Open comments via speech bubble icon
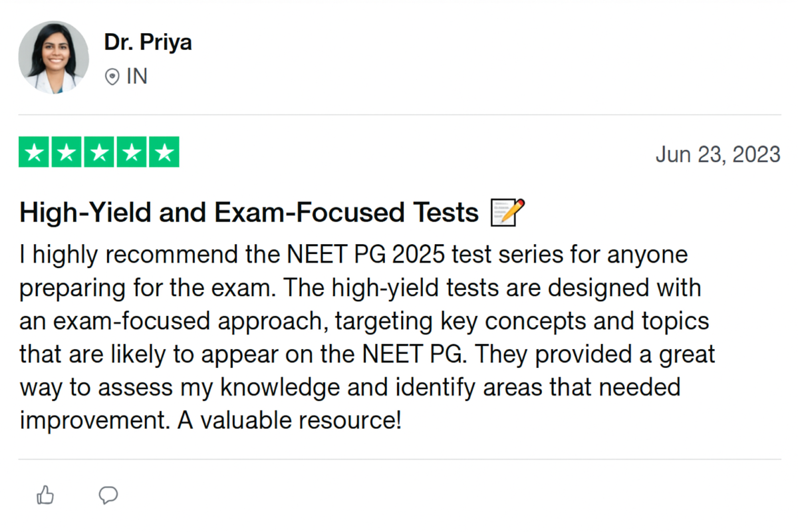 pos(108,495)
